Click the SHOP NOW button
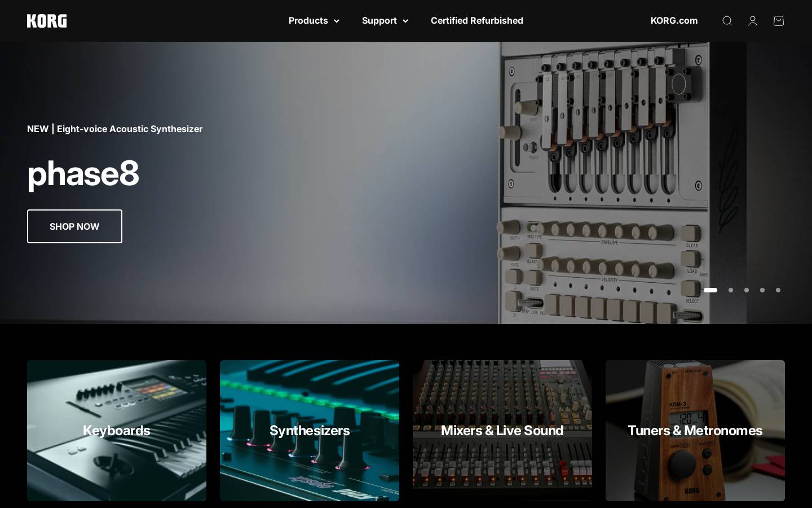Screen dimensions: 812x508 coord(74,226)
